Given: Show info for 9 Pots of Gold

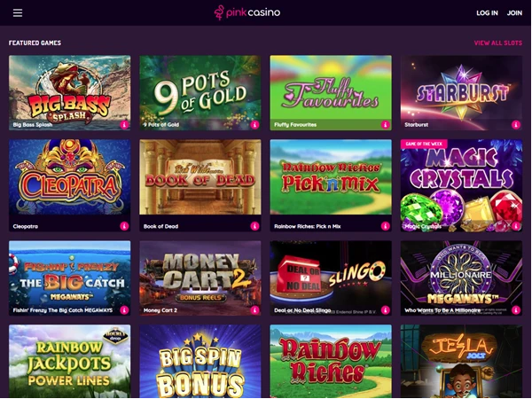Looking at the screenshot, I should click(x=254, y=124).
